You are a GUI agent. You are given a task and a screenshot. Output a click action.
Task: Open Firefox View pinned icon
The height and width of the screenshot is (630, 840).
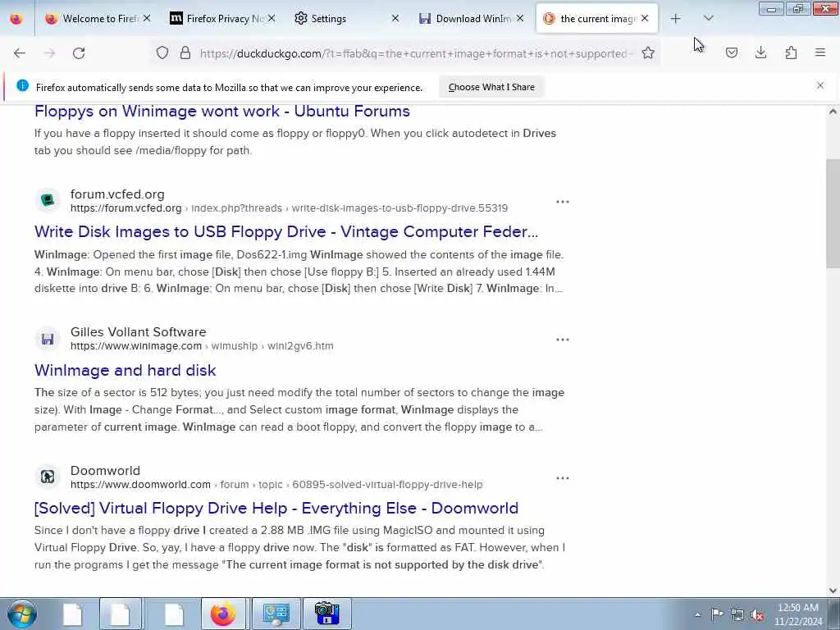pyautogui.click(x=16, y=19)
